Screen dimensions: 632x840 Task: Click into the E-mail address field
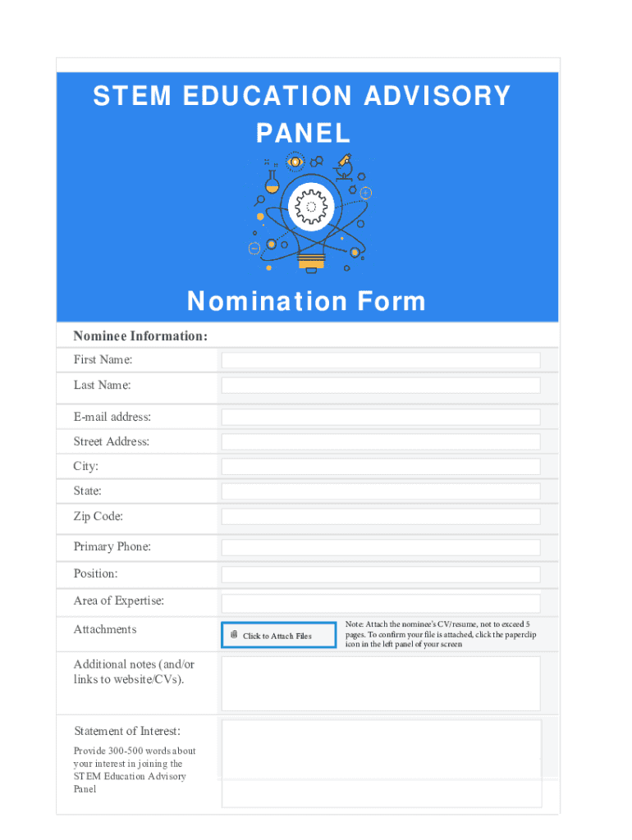point(381,417)
